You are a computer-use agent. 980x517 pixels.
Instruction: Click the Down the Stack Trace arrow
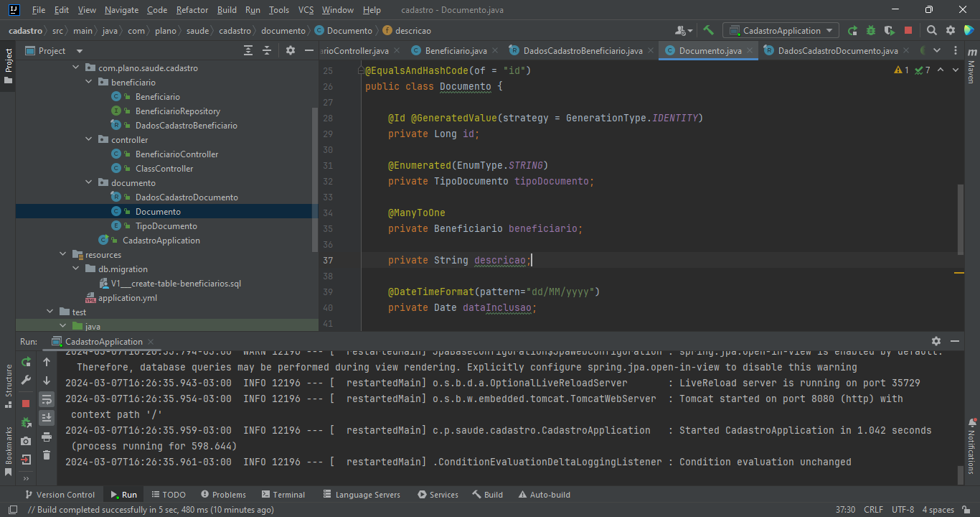click(47, 381)
